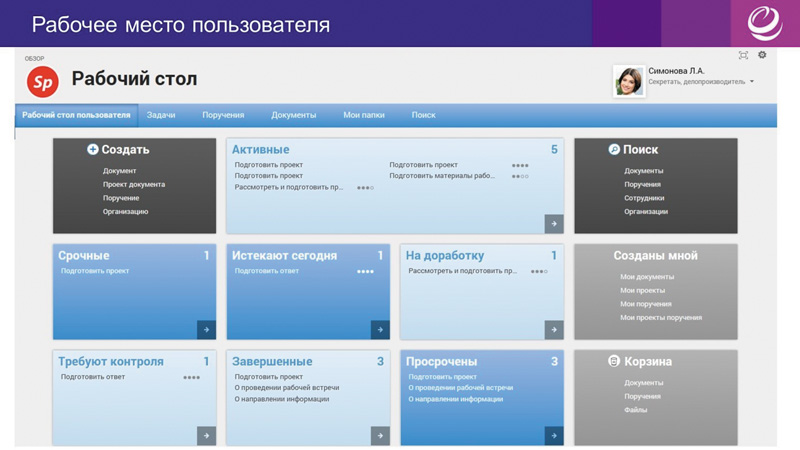
Task: Click progress dots of Подготовить материалы task
Action: click(x=520, y=177)
